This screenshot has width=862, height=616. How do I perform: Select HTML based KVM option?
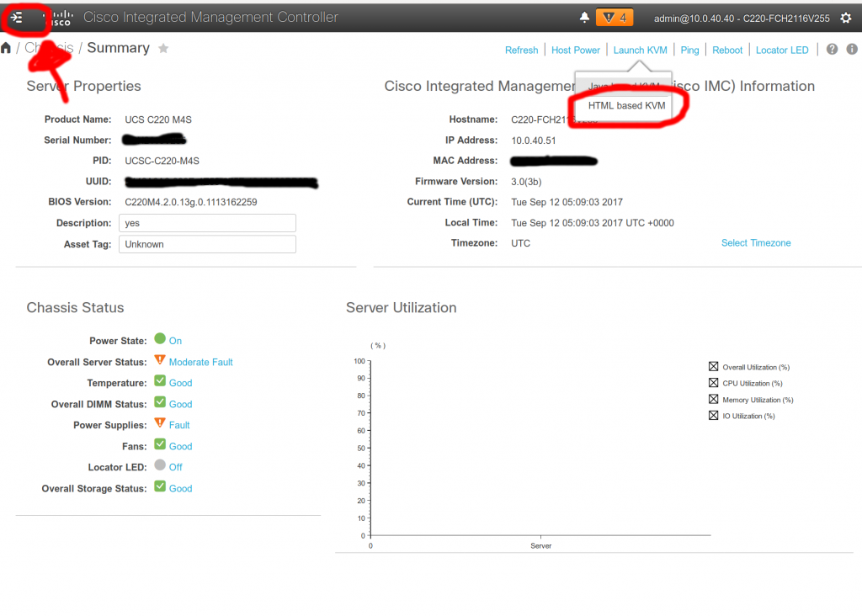[x=626, y=105]
